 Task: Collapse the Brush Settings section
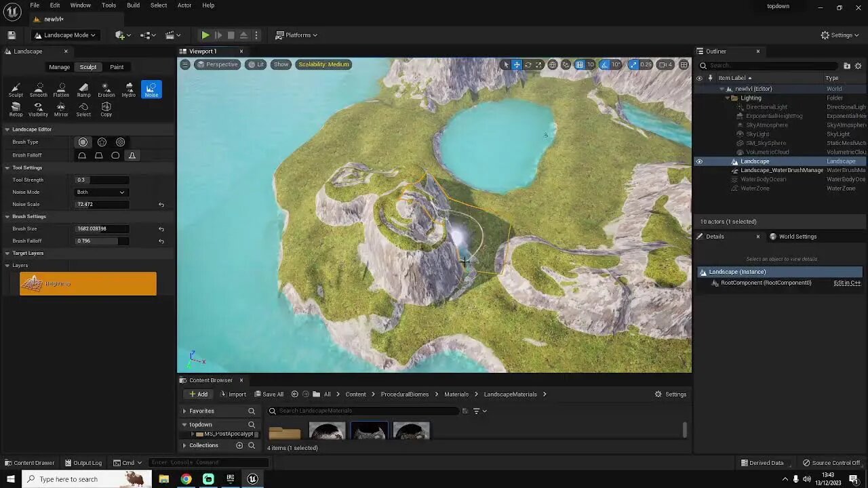(x=7, y=216)
